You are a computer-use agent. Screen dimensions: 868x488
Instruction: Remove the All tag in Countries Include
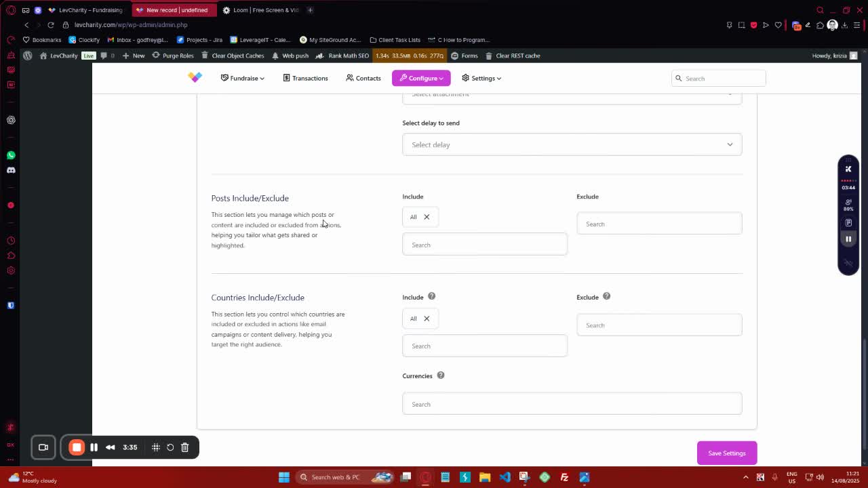[x=427, y=319]
